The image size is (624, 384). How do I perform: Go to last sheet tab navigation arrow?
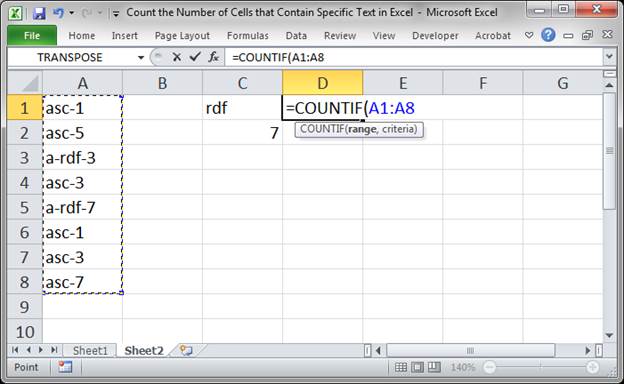point(54,350)
